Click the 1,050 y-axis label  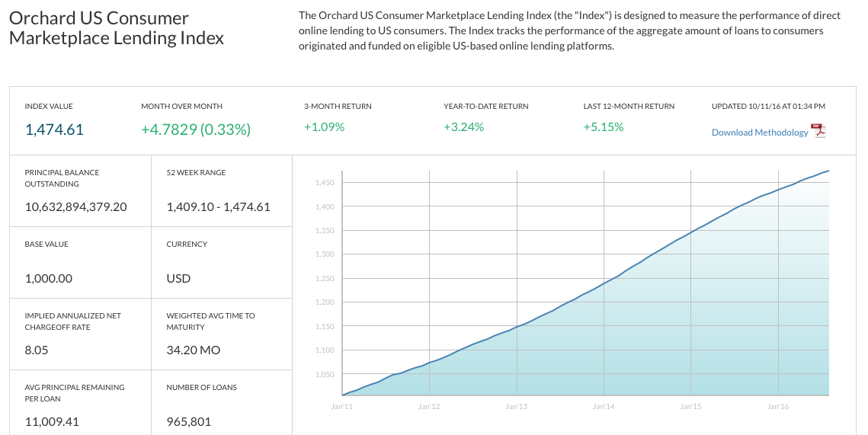[x=325, y=375]
